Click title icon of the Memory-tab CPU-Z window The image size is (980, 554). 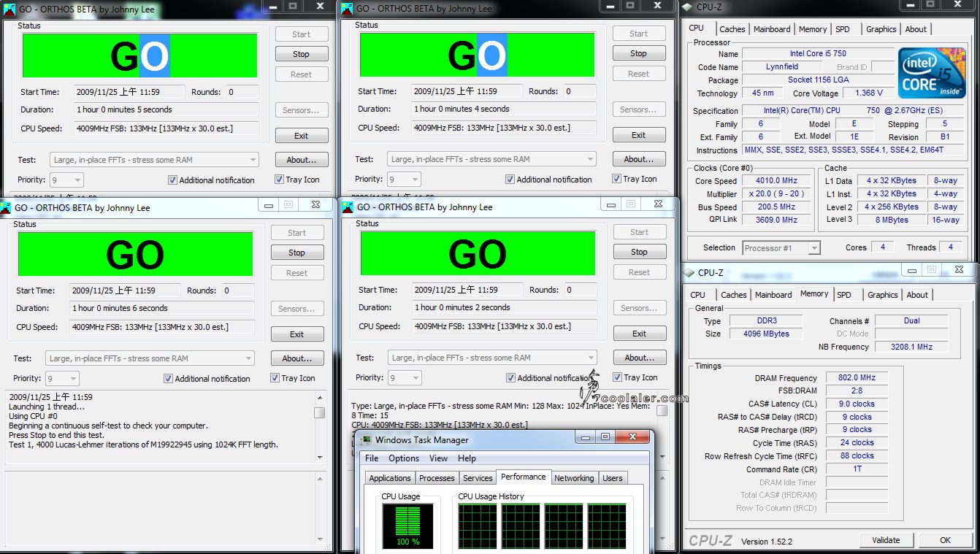point(689,273)
